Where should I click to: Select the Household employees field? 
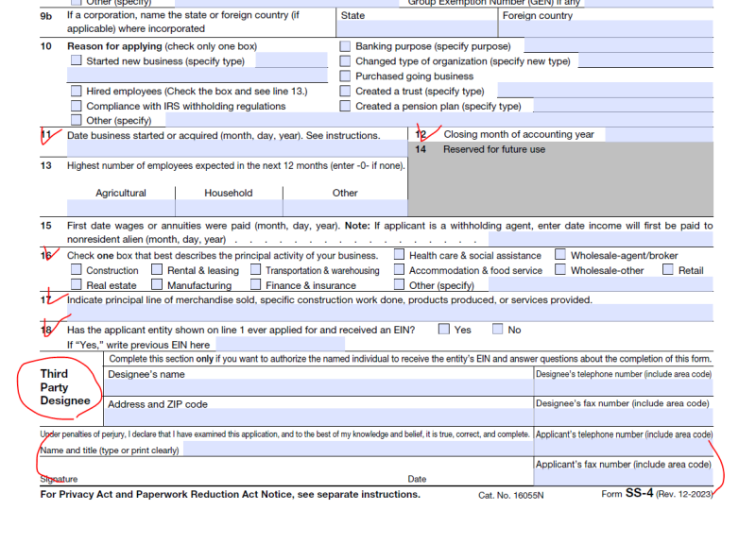coord(229,208)
